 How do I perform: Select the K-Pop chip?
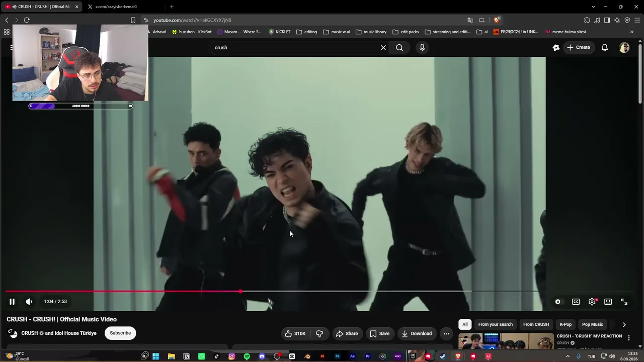click(x=566, y=324)
